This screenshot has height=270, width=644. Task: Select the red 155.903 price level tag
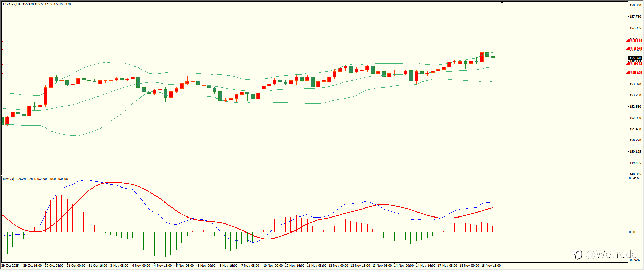635,49
